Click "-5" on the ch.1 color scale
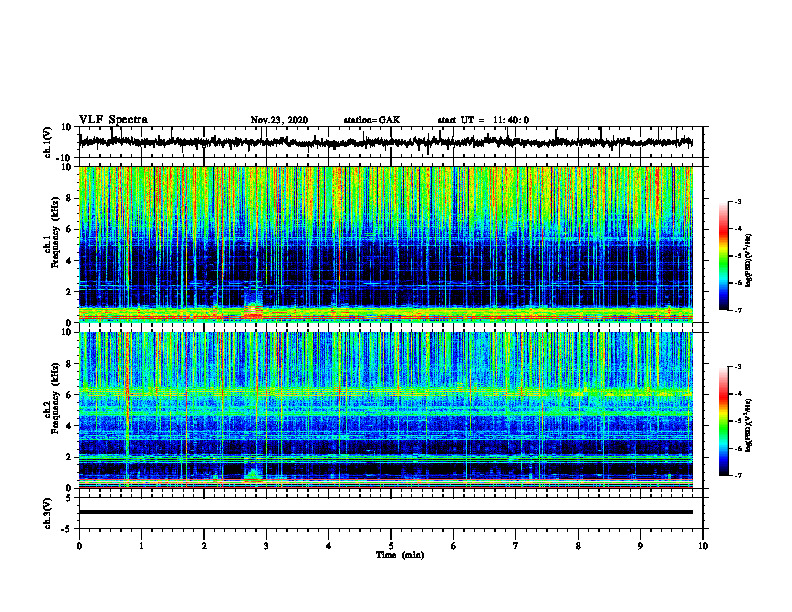This screenshot has width=792, height=612. point(737,256)
